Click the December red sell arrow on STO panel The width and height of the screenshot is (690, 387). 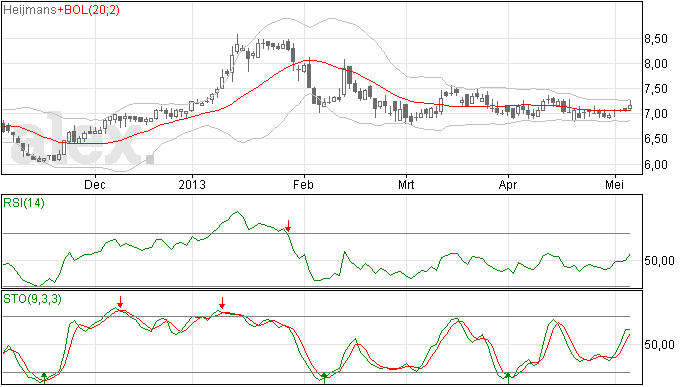[x=120, y=302]
